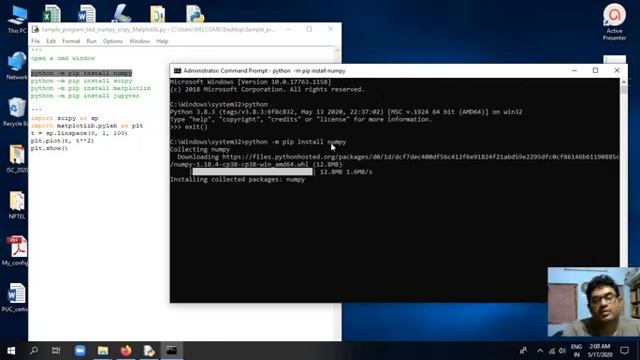Image resolution: width=640 pixels, height=360 pixels.
Task: Open the Python file desktop icon
Action: [195, 14]
